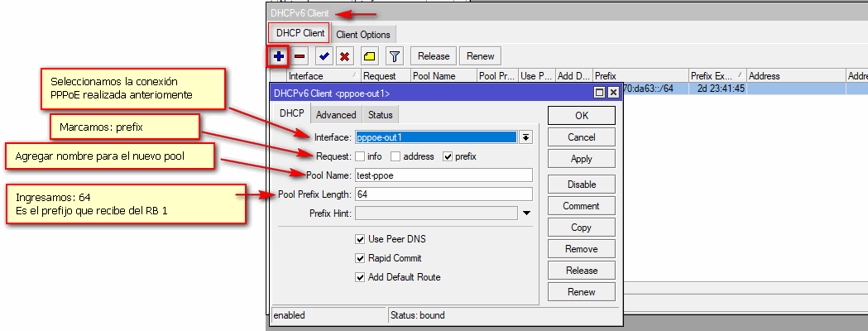Uncheck the prefix request checkbox

point(448,156)
